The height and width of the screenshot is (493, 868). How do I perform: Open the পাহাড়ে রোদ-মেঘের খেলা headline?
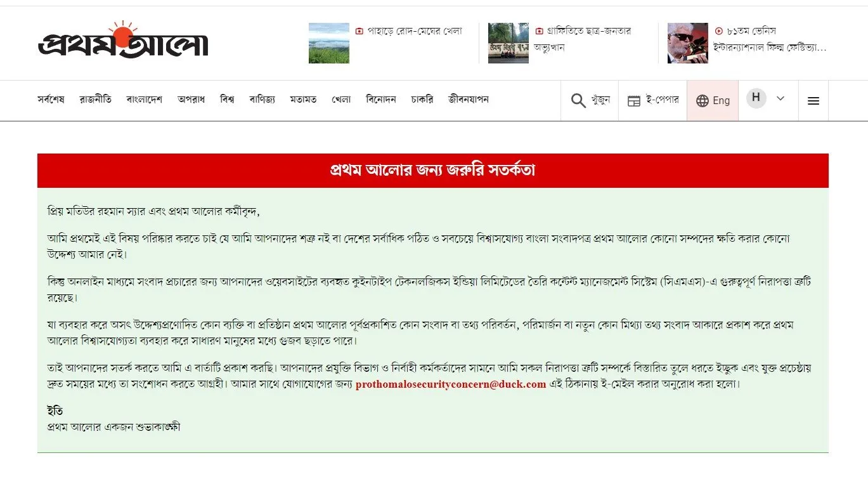click(415, 31)
